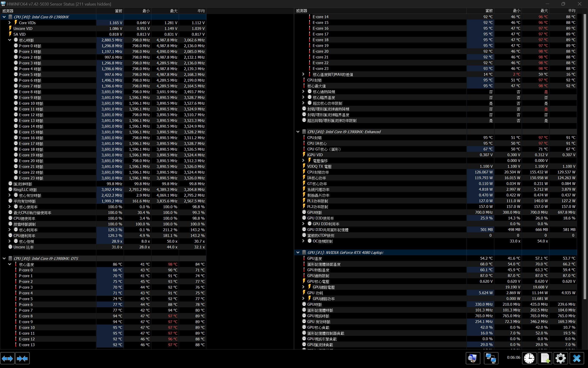Collapse the 核心時脈 tree node
This screenshot has width=588, height=368.
[x=9, y=40]
